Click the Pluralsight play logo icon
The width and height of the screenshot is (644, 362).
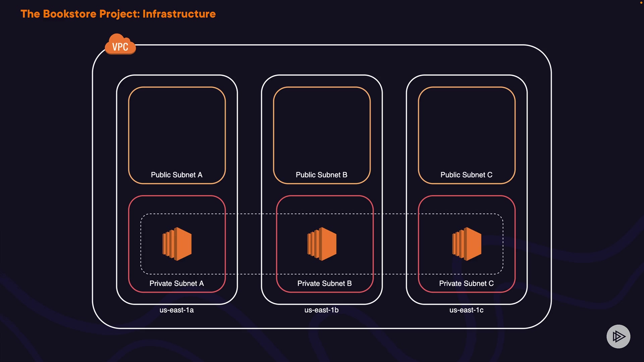[x=618, y=336]
